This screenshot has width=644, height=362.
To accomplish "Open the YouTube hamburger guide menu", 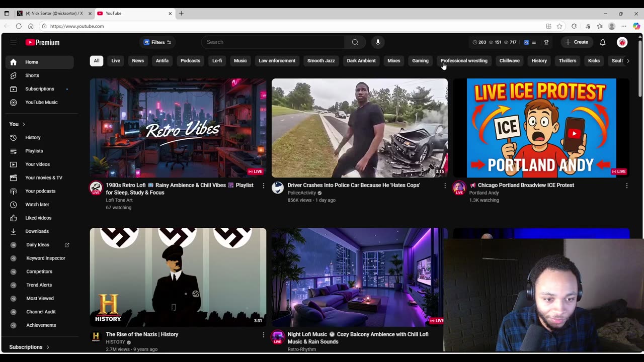I will point(14,42).
